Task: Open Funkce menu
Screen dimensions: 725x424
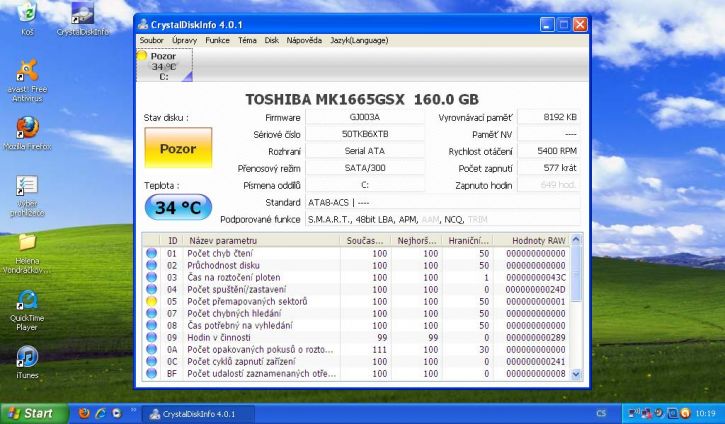Action: pyautogui.click(x=217, y=40)
